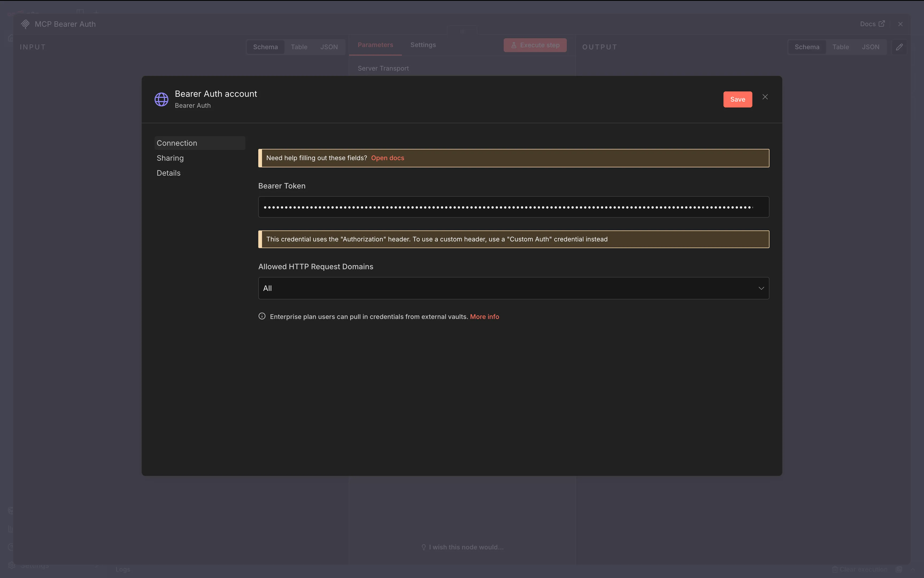Close the Bearer Auth account dialog
The width and height of the screenshot is (924, 578).
[x=765, y=97]
